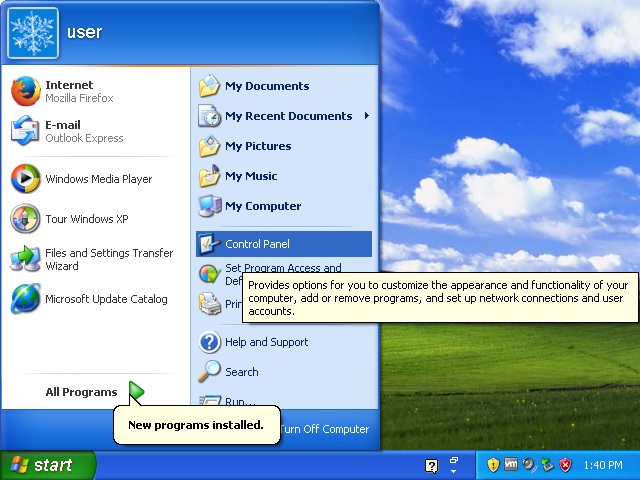Open Files and Settings Transfer Wizard
This screenshot has height=480, width=640.
(x=95, y=260)
